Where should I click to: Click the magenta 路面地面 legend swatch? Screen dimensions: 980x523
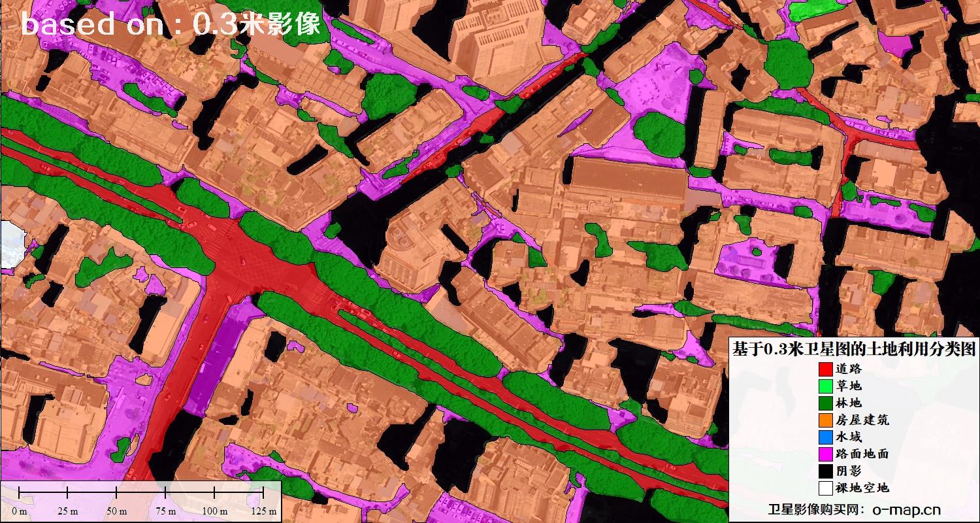(x=826, y=454)
